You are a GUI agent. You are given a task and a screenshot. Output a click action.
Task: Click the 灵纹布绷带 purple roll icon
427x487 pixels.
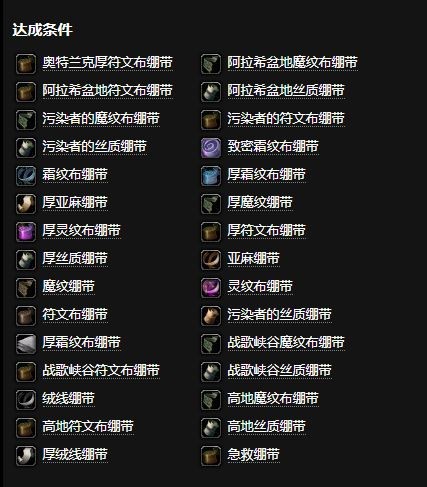tap(211, 288)
